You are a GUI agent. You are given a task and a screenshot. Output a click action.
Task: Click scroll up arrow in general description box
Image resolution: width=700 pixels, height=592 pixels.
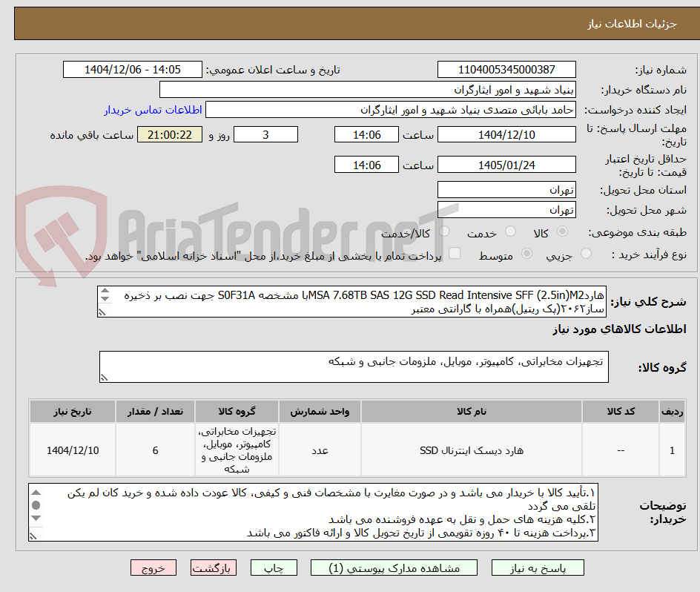coord(105,290)
